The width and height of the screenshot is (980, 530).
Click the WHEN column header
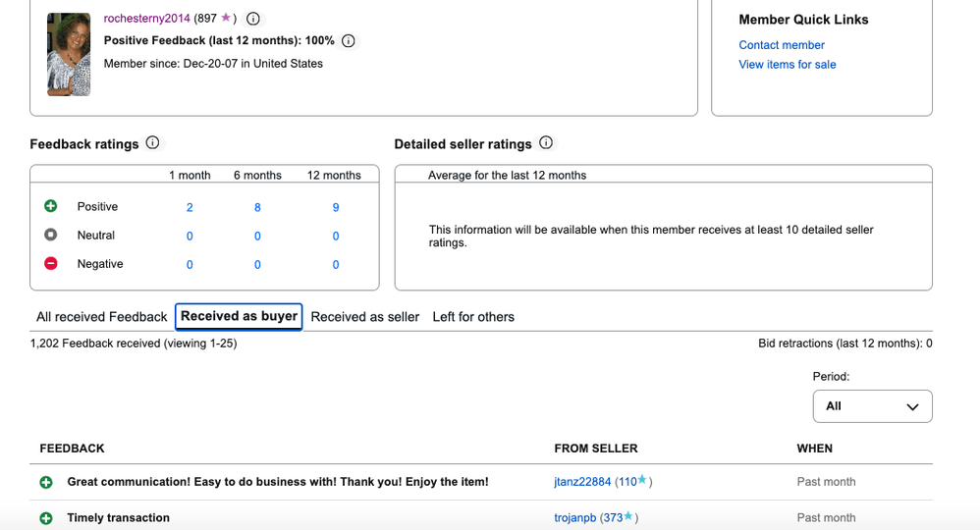coord(814,449)
